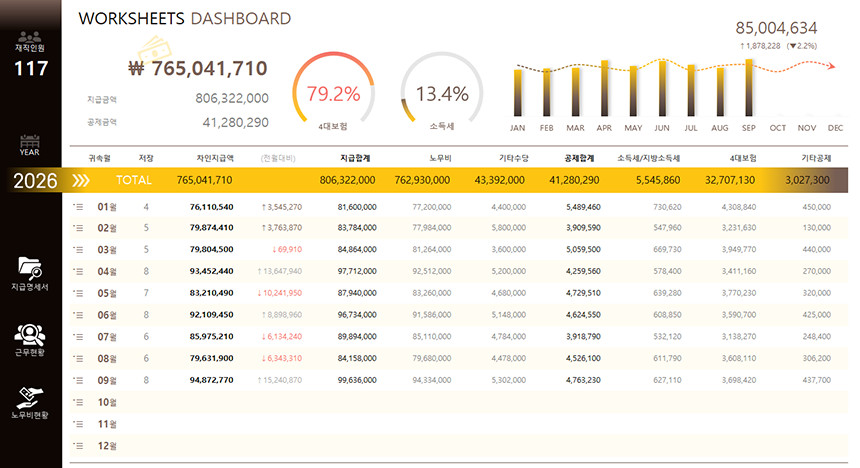Click the list icon for 12월 row
The height and width of the screenshot is (468, 860).
[78, 445]
